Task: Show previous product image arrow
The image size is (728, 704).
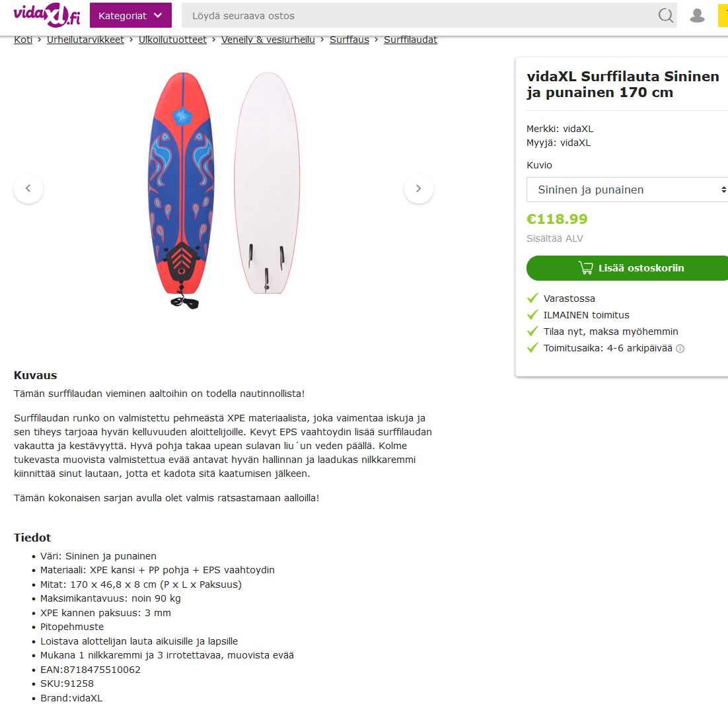Action: pos(28,188)
